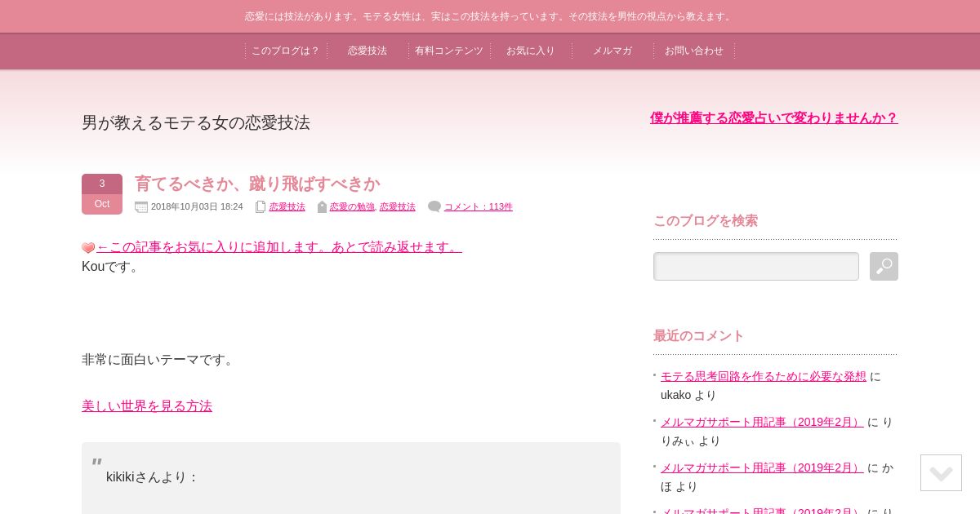980x514 pixels.
Task: Open the 僕が推薦する恋愛占い link
Action: [x=774, y=117]
